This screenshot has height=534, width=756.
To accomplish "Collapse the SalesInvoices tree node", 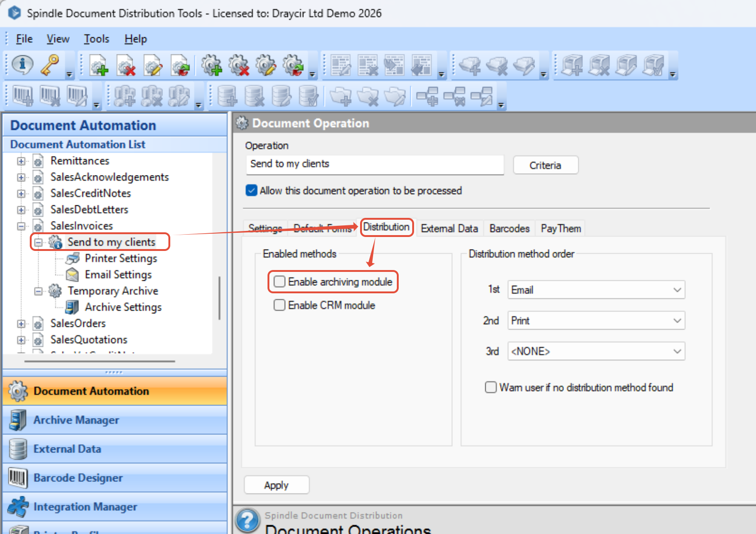I will click(21, 226).
